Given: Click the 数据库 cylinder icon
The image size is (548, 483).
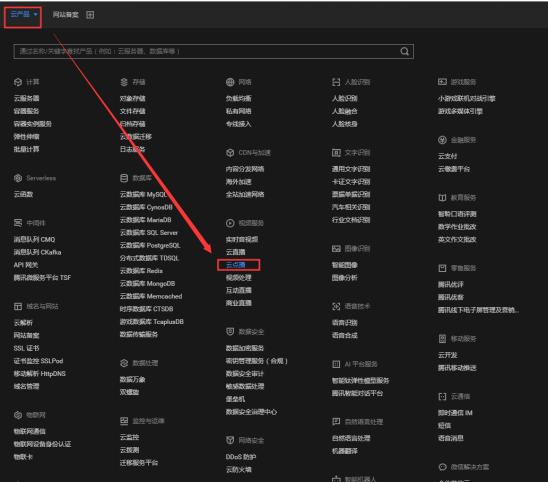Looking at the screenshot, I should 124,178.
